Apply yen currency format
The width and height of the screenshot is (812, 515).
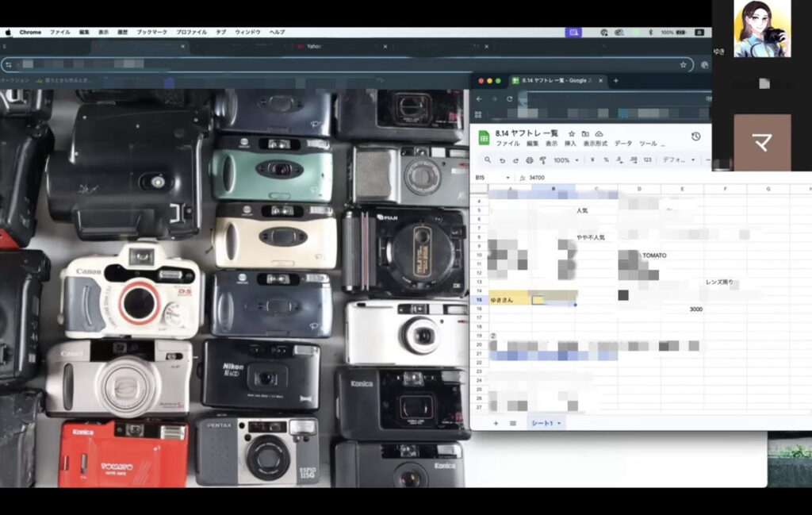pos(593,160)
